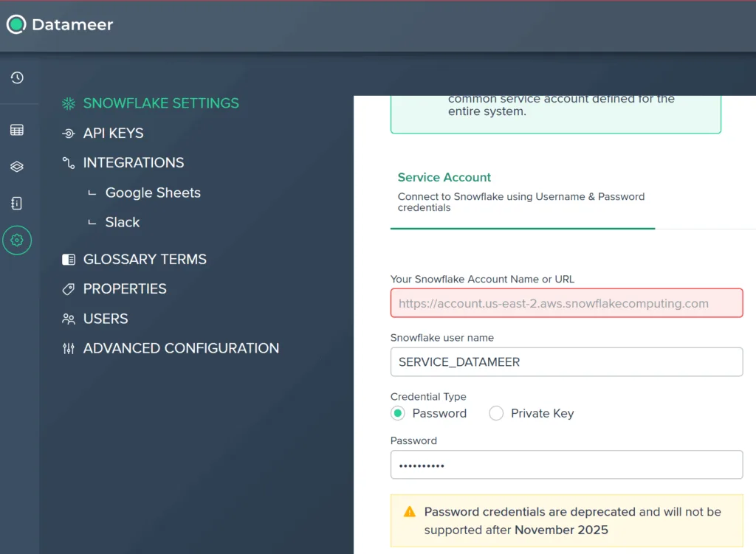The image size is (756, 554).
Task: Select the settings gear icon in sidebar
Action: pos(17,240)
